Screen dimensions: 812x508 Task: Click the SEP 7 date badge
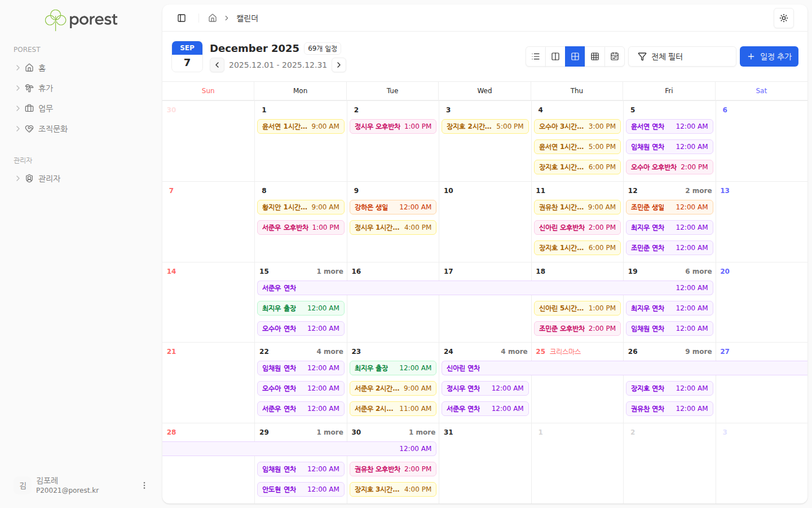pyautogui.click(x=187, y=56)
